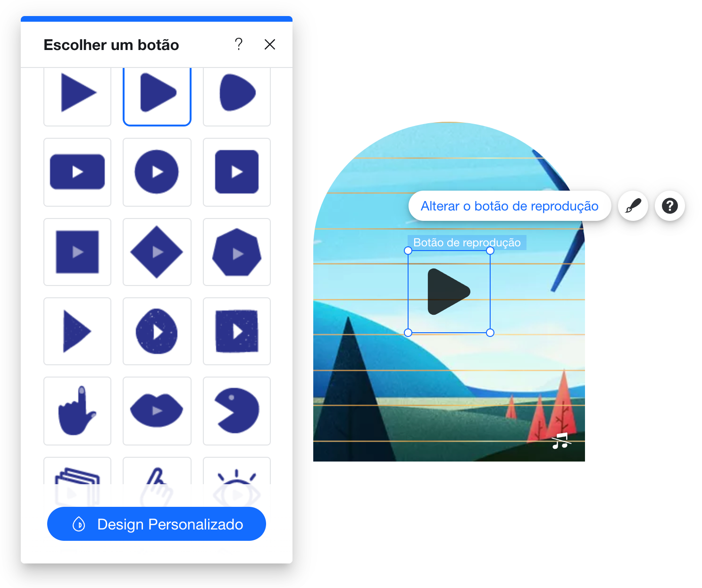Click the Botão de reprodução element label
The image size is (702, 588).
[x=467, y=243]
